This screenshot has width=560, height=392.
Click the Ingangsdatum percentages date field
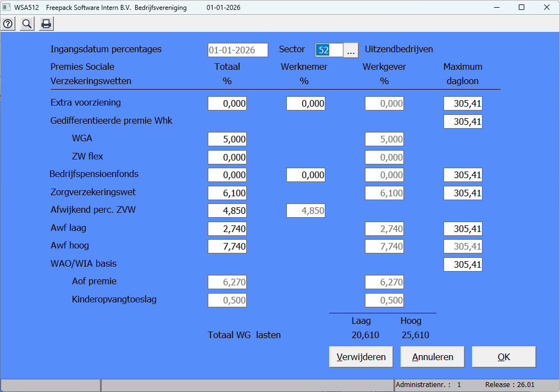point(238,50)
